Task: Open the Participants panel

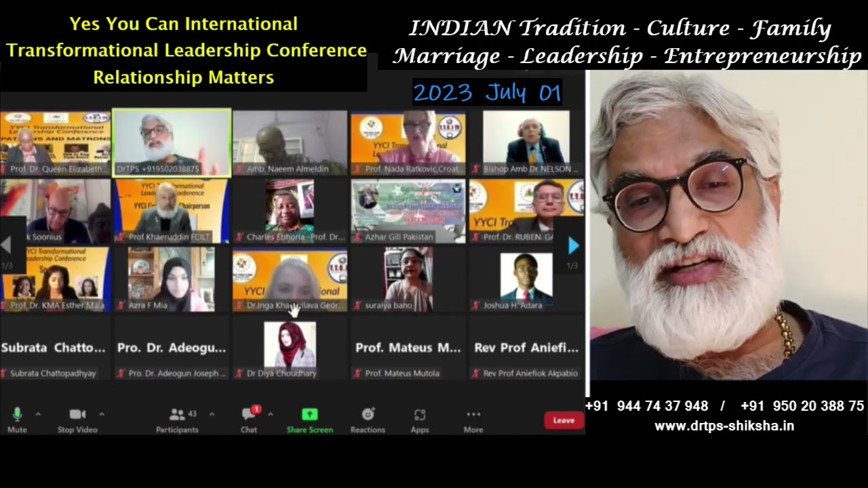Action: (177, 420)
